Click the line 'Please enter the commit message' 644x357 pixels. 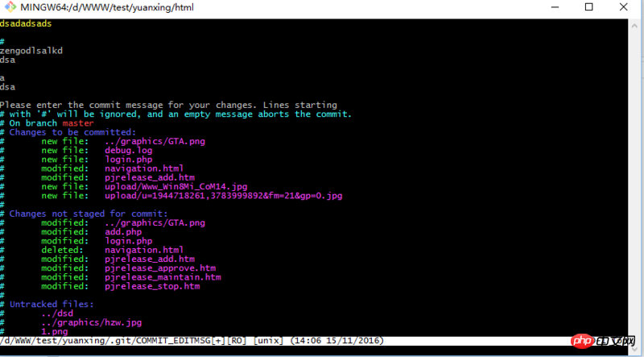coord(168,105)
